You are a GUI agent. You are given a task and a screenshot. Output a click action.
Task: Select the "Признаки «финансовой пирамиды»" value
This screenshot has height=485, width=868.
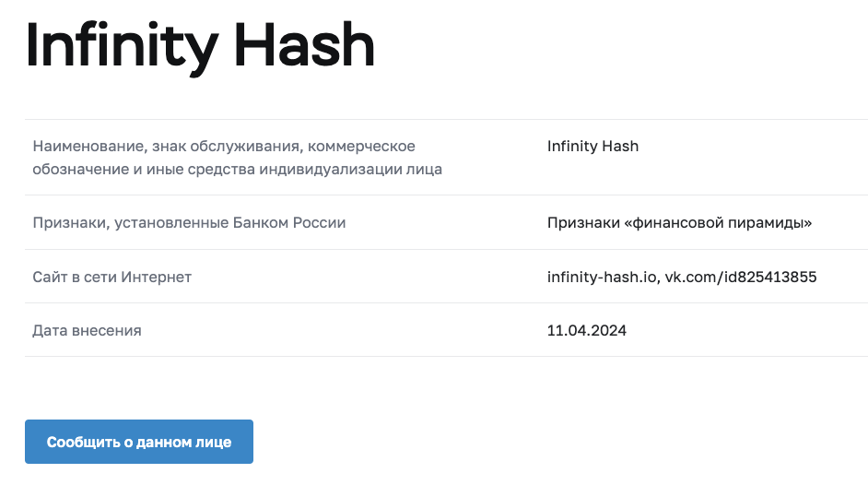pyautogui.click(x=679, y=223)
